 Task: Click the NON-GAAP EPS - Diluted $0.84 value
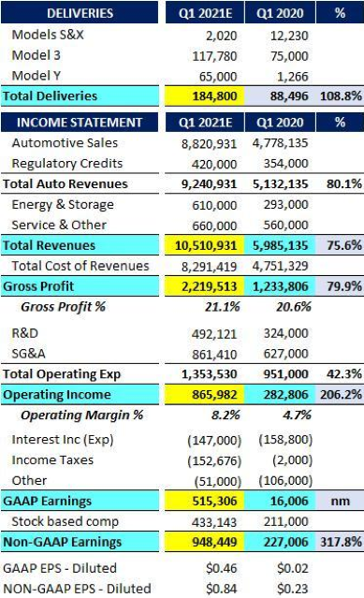(x=222, y=589)
